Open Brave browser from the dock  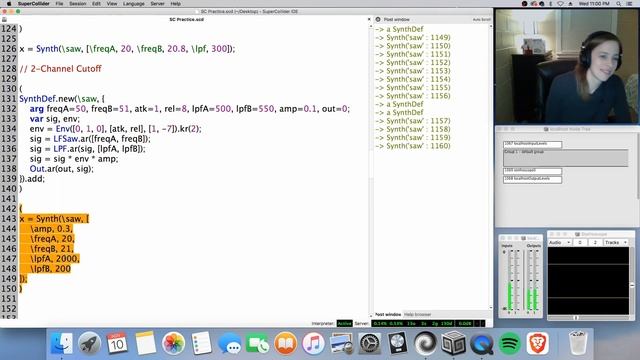click(538, 343)
